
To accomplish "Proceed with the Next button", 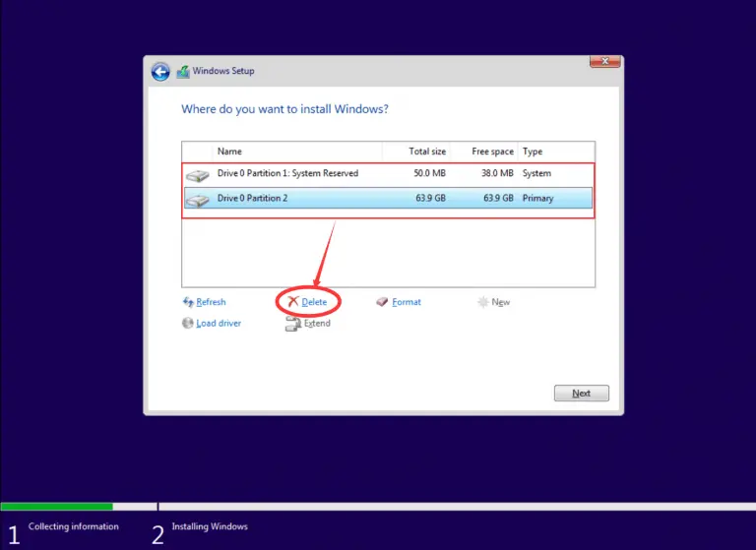I will (x=582, y=394).
